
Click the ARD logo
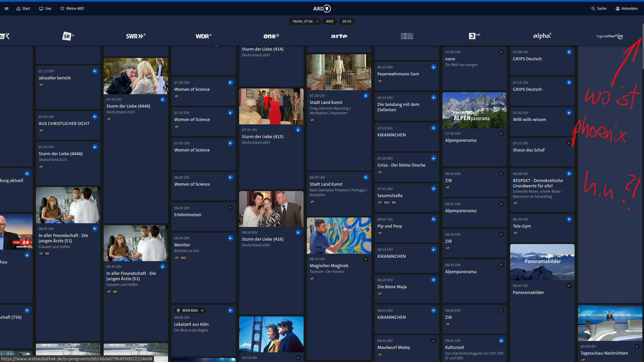click(x=322, y=8)
